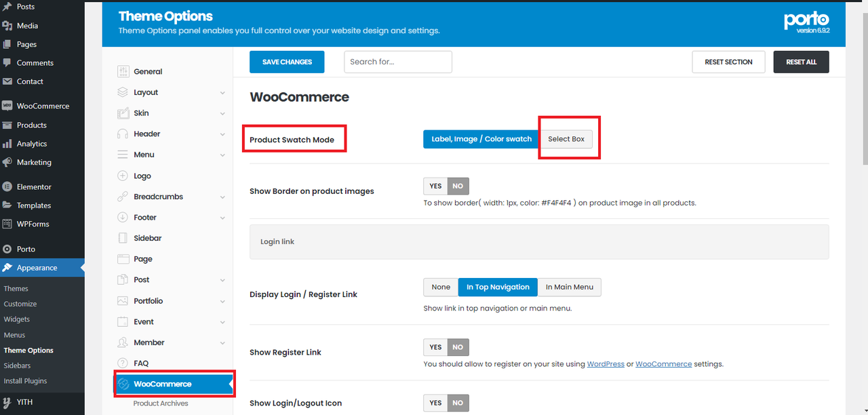Open the WPForms admin menu

coord(33,224)
